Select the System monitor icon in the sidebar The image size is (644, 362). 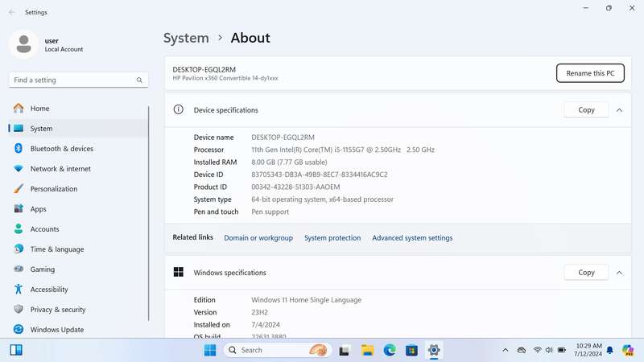19,129
